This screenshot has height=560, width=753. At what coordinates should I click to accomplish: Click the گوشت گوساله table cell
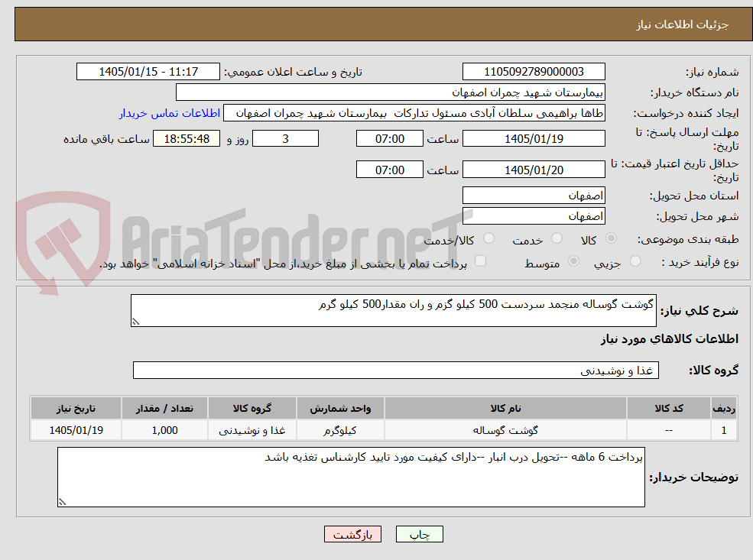(505, 430)
